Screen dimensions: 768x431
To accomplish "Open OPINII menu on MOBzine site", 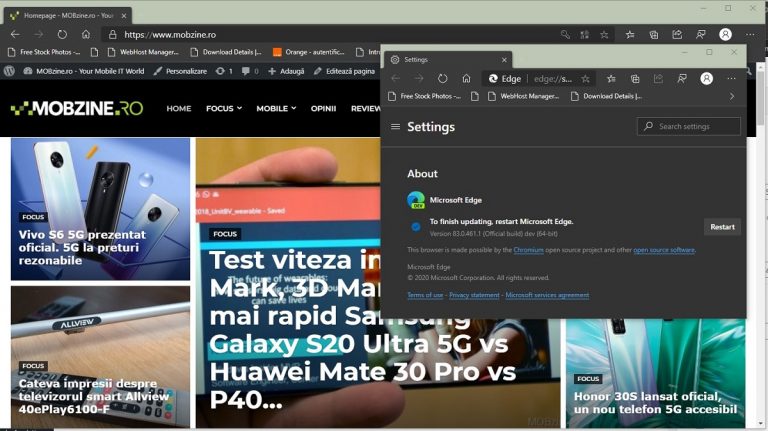I will (x=323, y=108).
